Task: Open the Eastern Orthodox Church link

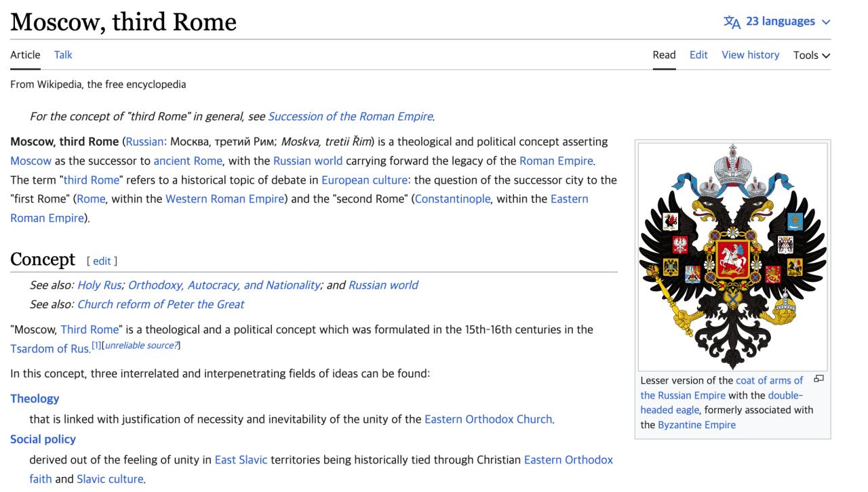Action: [x=488, y=419]
